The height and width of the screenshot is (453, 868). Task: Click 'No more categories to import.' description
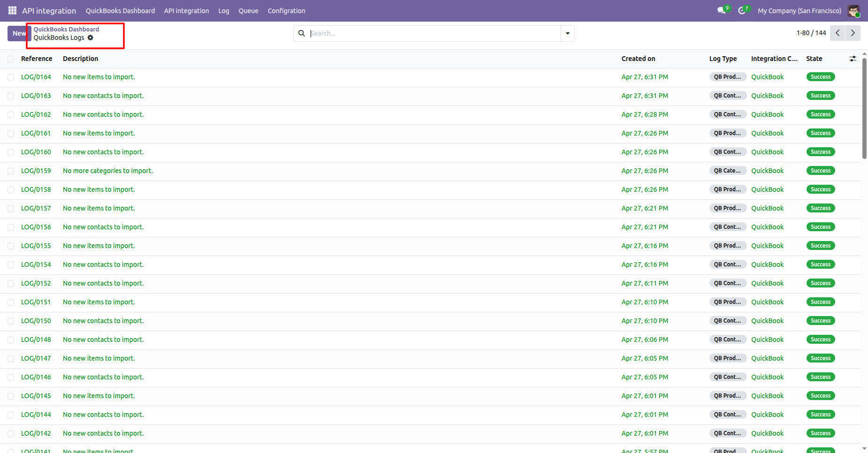(108, 171)
